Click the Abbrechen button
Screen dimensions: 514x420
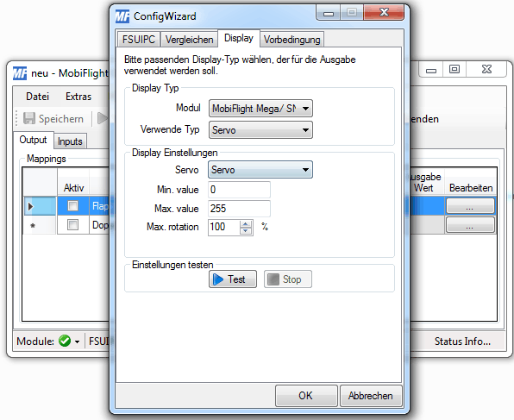(x=371, y=396)
